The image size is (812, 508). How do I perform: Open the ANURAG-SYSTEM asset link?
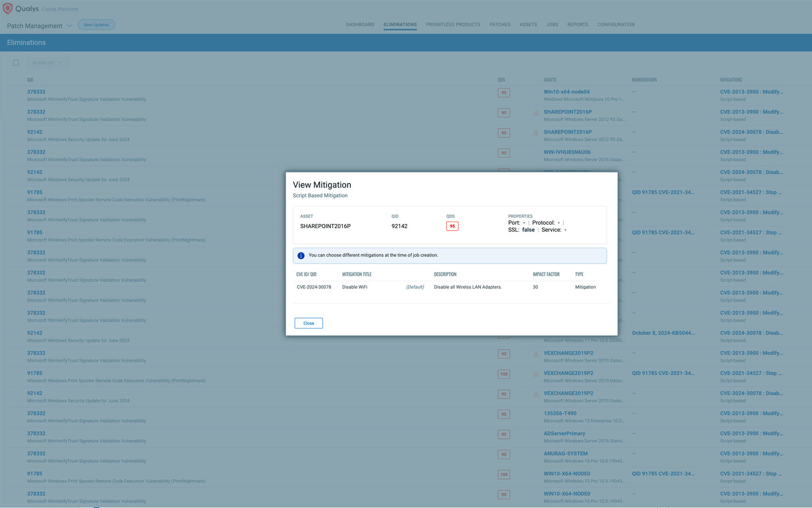565,453
